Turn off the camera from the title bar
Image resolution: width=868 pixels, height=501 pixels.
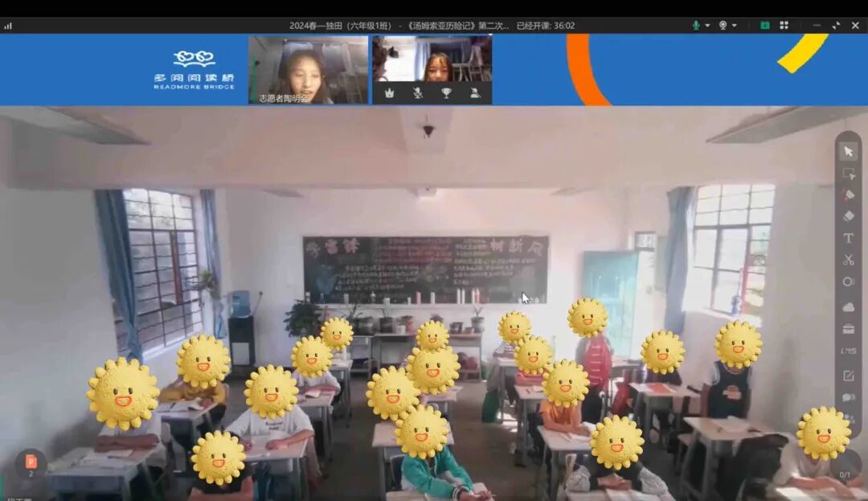point(723,25)
